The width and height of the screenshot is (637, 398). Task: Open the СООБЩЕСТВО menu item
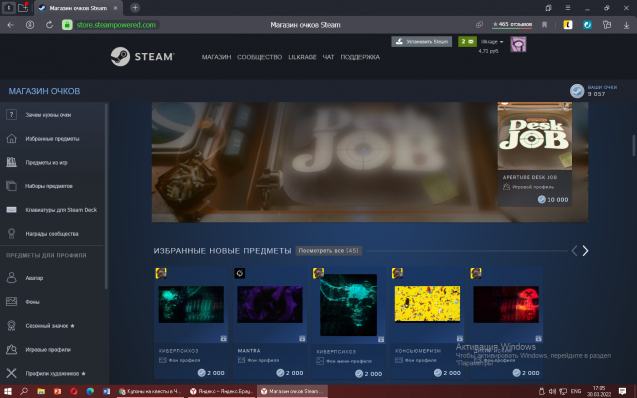pyautogui.click(x=259, y=57)
